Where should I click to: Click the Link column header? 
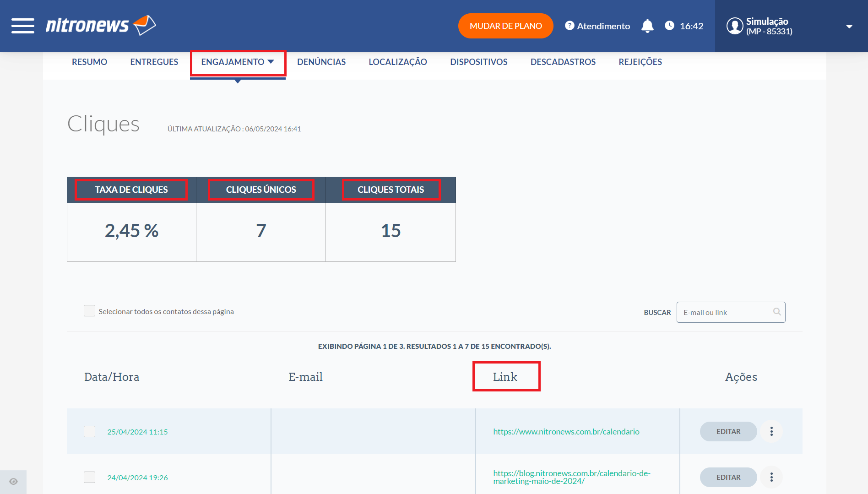pyautogui.click(x=505, y=377)
